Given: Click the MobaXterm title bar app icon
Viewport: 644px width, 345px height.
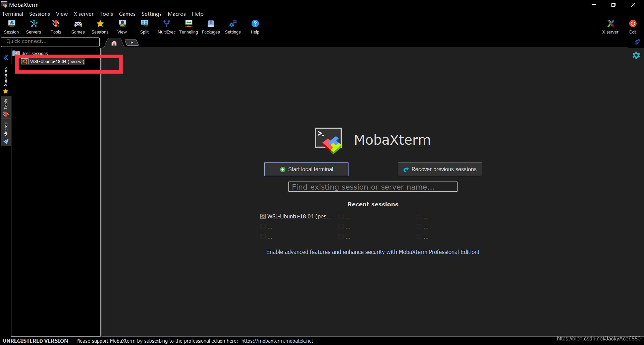Looking at the screenshot, I should pyautogui.click(x=4, y=5).
